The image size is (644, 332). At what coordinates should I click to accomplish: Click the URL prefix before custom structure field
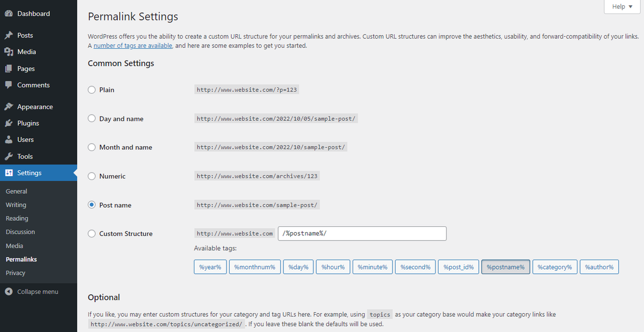coord(235,234)
